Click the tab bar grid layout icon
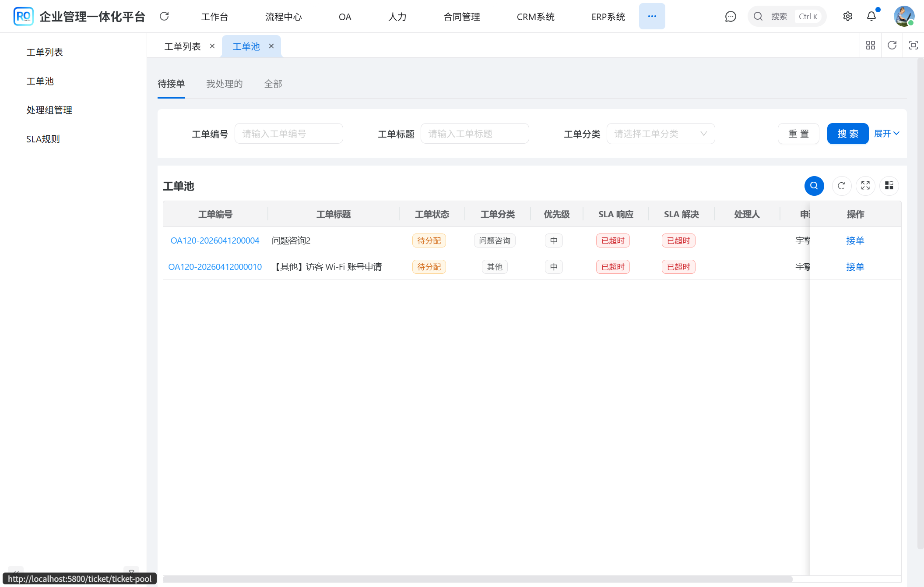 [870, 45]
